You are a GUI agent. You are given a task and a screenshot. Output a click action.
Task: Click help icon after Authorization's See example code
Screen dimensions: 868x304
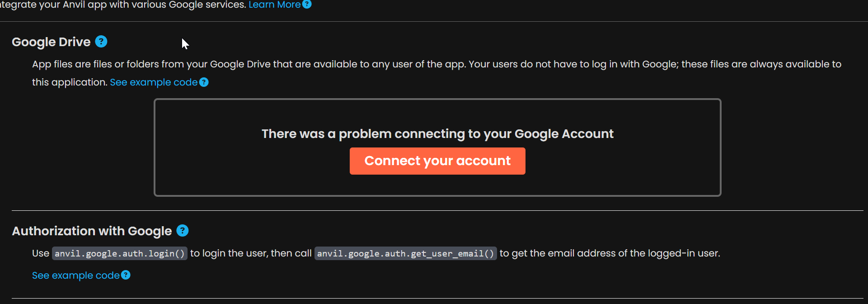(126, 275)
